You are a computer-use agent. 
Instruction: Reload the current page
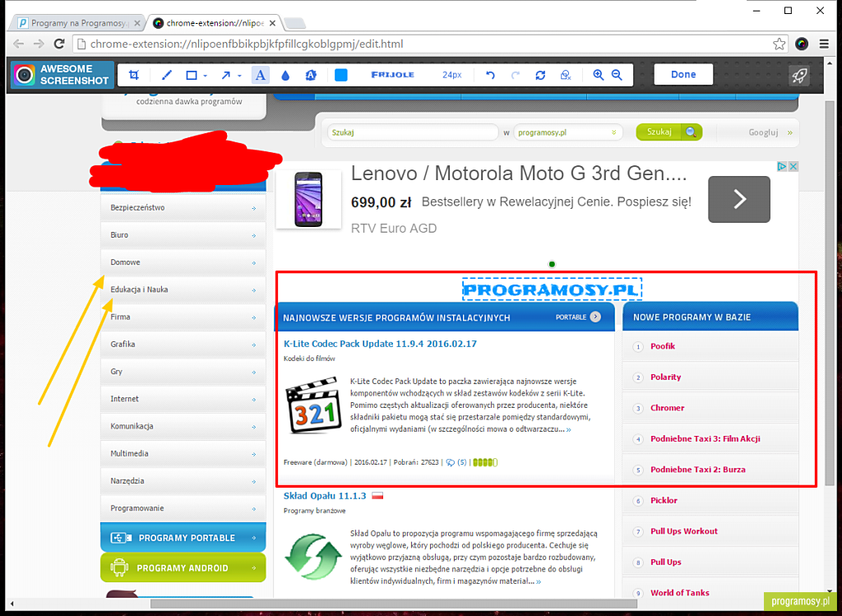click(x=59, y=44)
